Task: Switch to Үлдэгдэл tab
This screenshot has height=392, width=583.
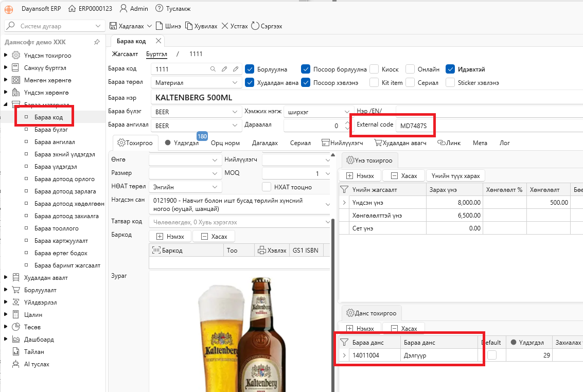Action: (182, 143)
